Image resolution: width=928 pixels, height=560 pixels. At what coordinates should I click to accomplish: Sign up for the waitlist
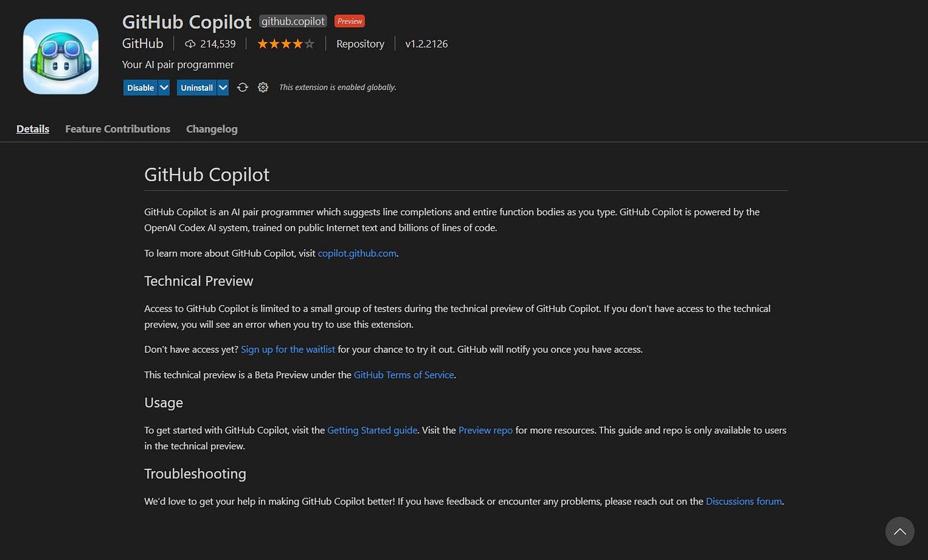tap(288, 349)
